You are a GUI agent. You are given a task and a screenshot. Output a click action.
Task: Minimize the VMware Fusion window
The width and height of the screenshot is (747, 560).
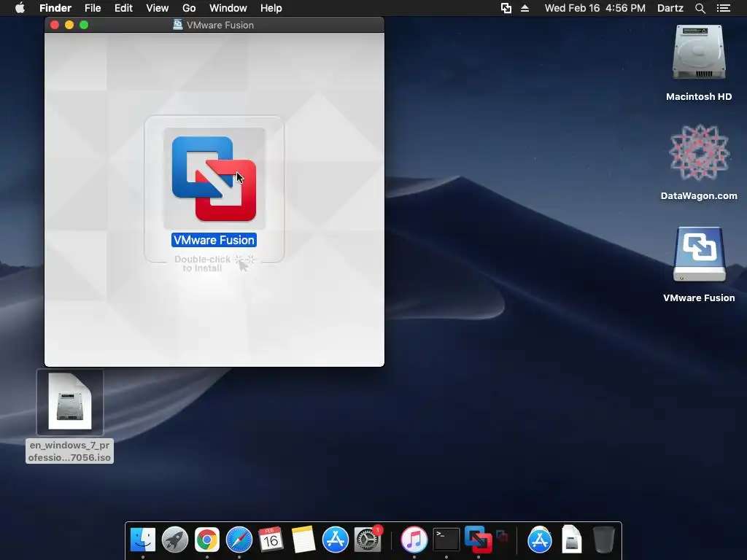coord(69,25)
